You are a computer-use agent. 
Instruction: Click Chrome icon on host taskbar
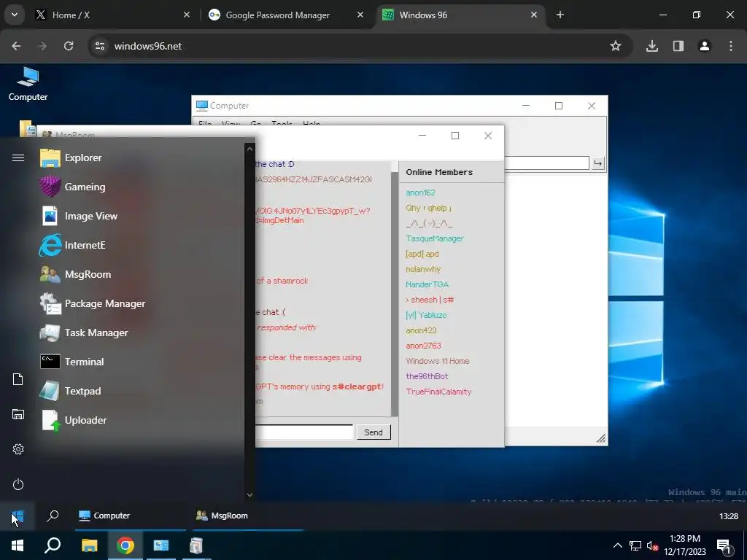tap(125, 545)
